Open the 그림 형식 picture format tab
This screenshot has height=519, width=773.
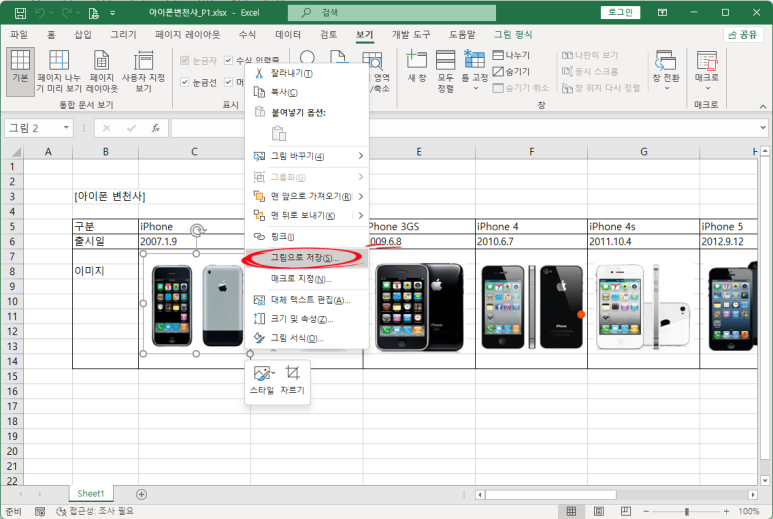pos(513,35)
